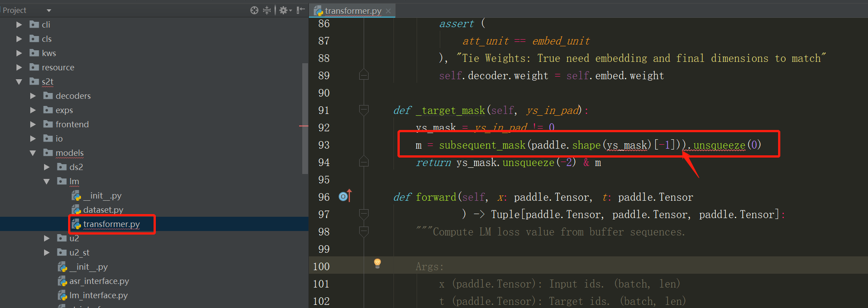This screenshot has height=308, width=868.
Task: Select dataset.py in the lm folder
Action: [x=103, y=210]
